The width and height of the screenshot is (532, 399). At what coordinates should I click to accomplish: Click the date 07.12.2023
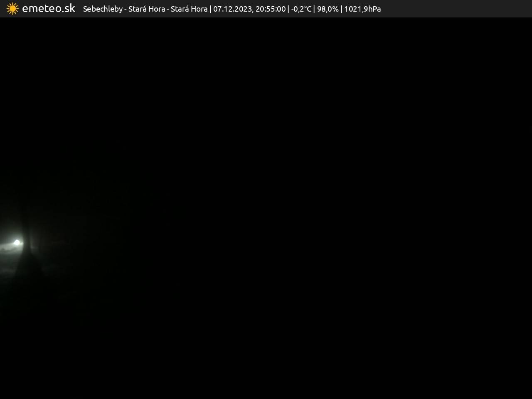232,9
